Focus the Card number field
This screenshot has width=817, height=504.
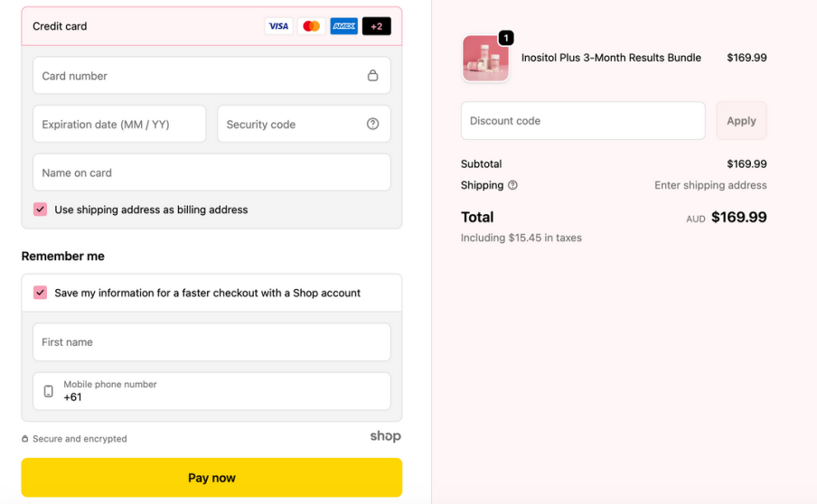(x=199, y=76)
